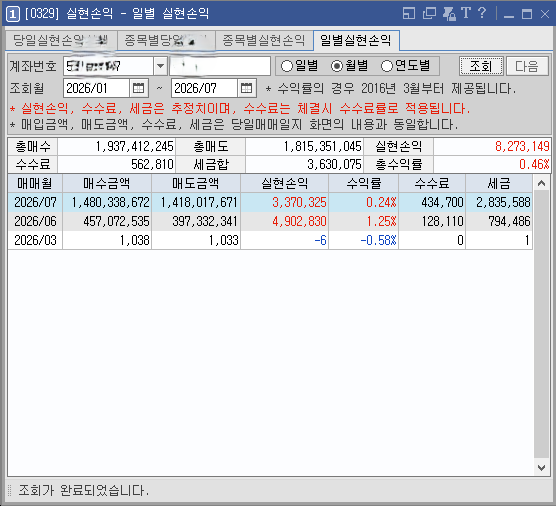Image resolution: width=556 pixels, height=506 pixels.
Task: Click the 매매월 column header
Action: click(x=35, y=183)
